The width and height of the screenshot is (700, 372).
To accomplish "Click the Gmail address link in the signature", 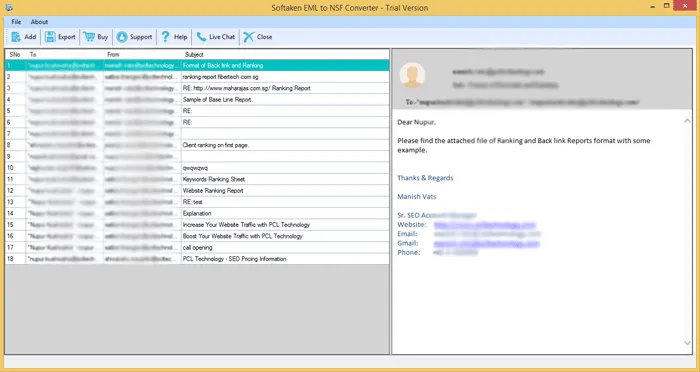I will pos(486,243).
